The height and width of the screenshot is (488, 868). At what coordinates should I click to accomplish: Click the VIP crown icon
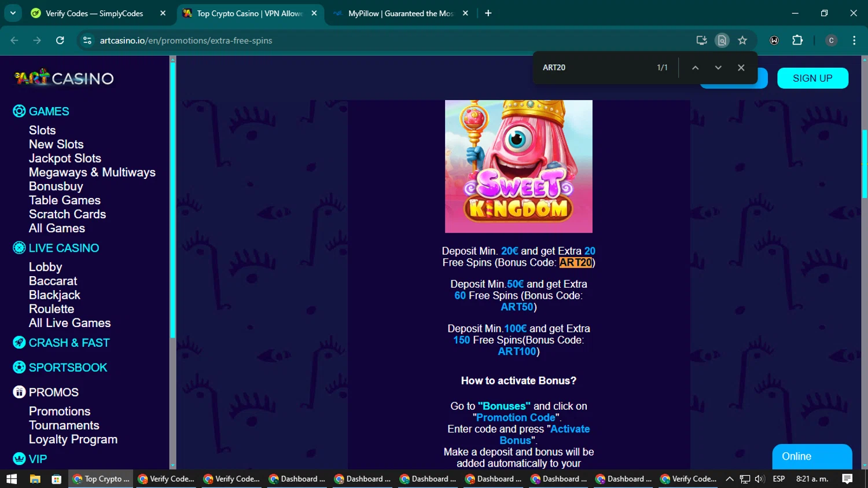(x=19, y=459)
